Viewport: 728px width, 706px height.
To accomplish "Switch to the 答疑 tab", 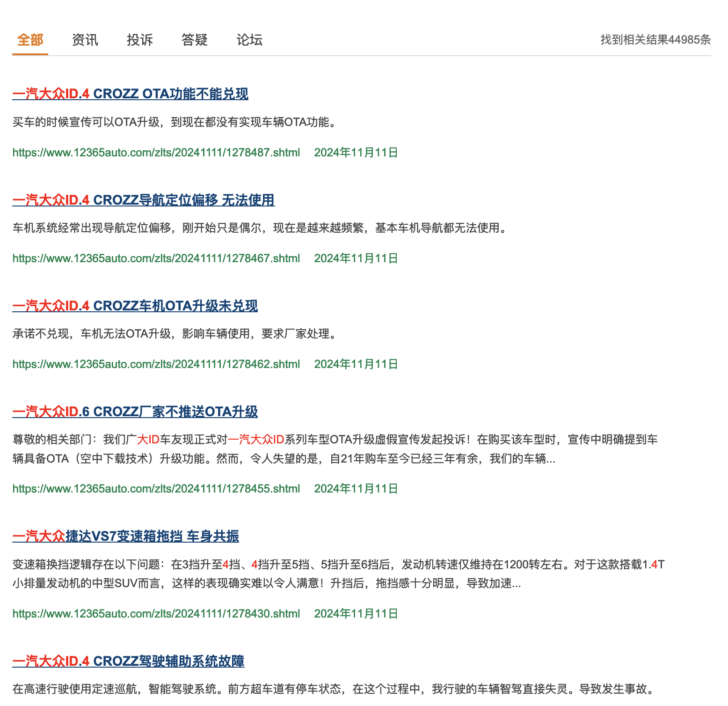I will 194,40.
